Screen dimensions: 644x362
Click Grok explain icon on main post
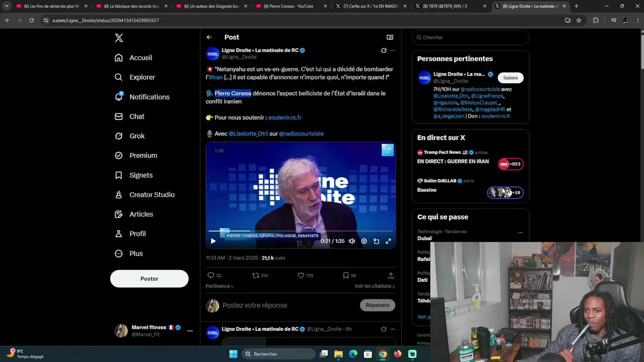coord(383,50)
